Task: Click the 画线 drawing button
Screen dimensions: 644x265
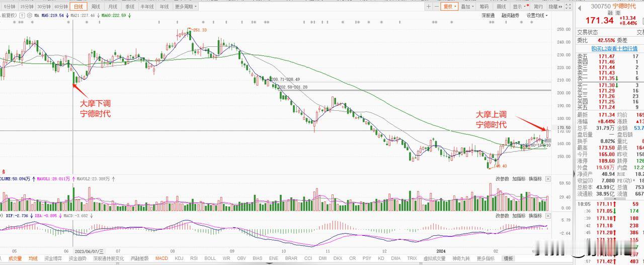Action: (x=502, y=7)
